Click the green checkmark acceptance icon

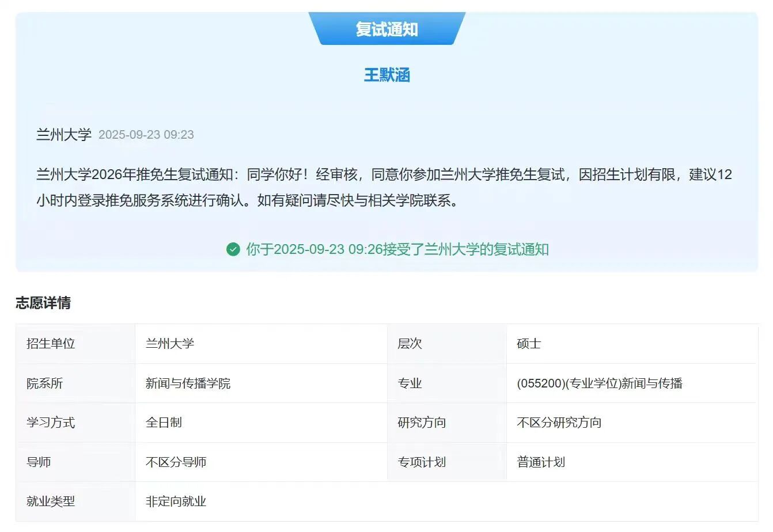pyautogui.click(x=233, y=249)
